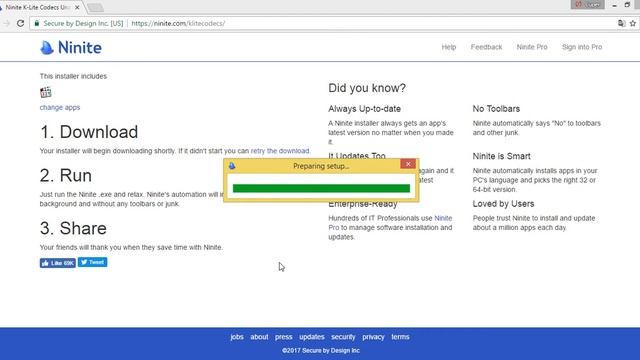Open the about footer link
Viewport: 640px width, 360px height.
(259, 337)
